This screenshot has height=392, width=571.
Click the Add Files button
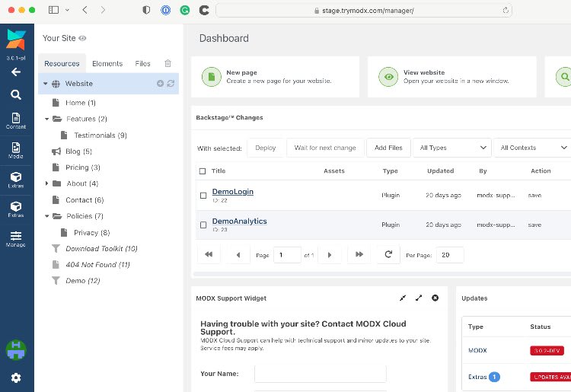click(388, 148)
